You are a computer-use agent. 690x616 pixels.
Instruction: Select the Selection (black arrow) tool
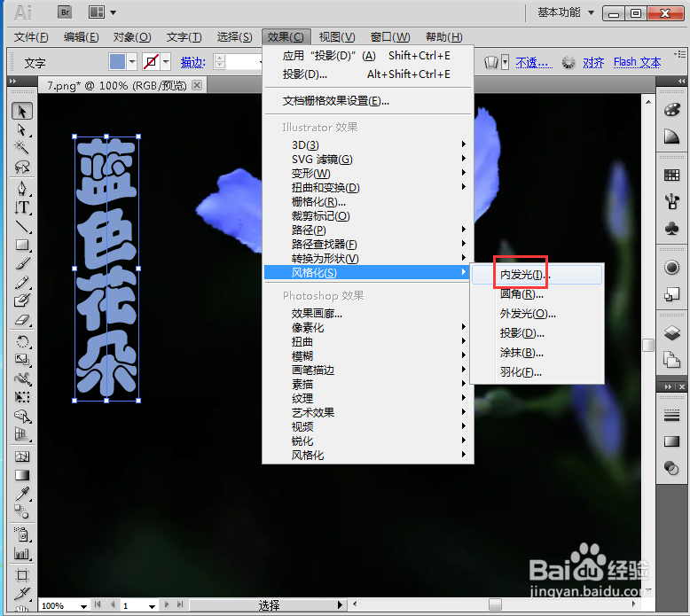coord(21,112)
